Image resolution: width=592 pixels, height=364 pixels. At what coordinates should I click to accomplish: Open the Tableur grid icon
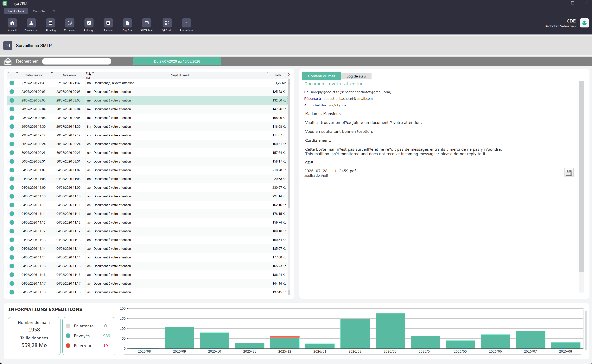(x=108, y=23)
